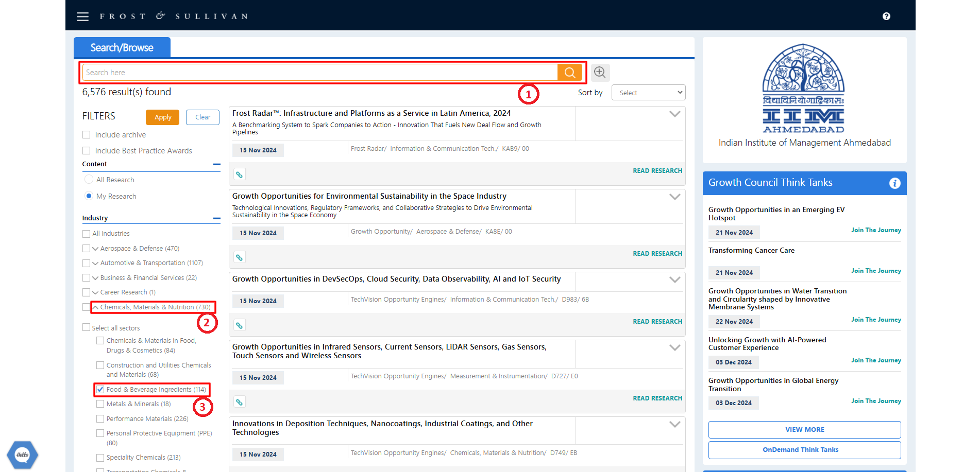Expand Career Research chevron

(95, 292)
